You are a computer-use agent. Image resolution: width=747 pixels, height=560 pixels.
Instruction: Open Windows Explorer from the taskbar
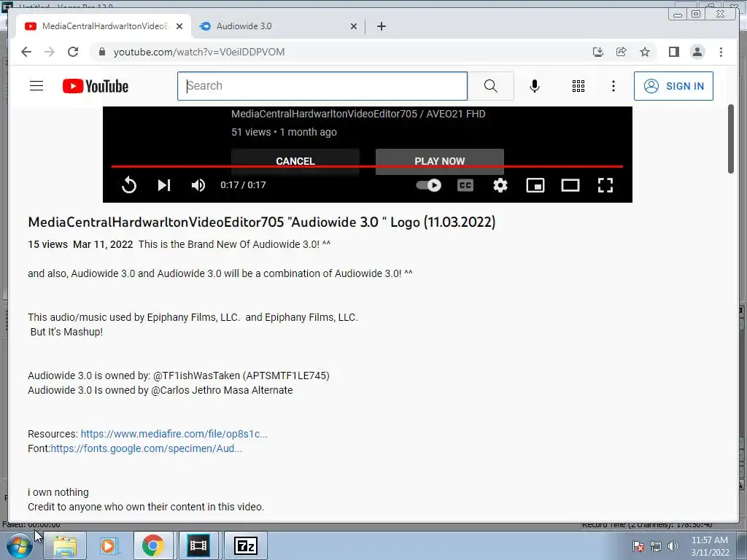(65, 545)
